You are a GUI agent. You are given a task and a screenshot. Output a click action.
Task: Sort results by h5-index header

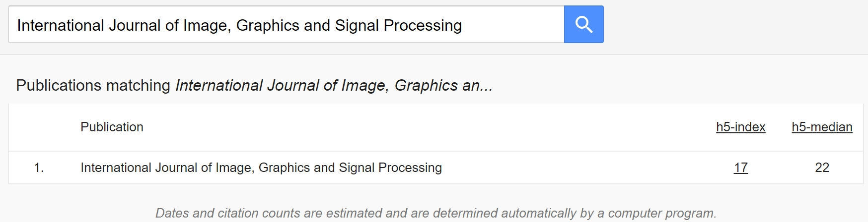click(x=740, y=127)
